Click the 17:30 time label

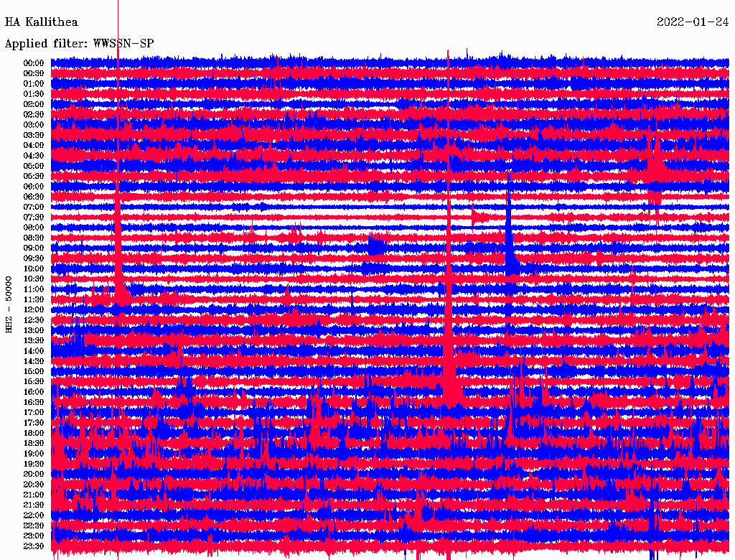click(x=33, y=423)
